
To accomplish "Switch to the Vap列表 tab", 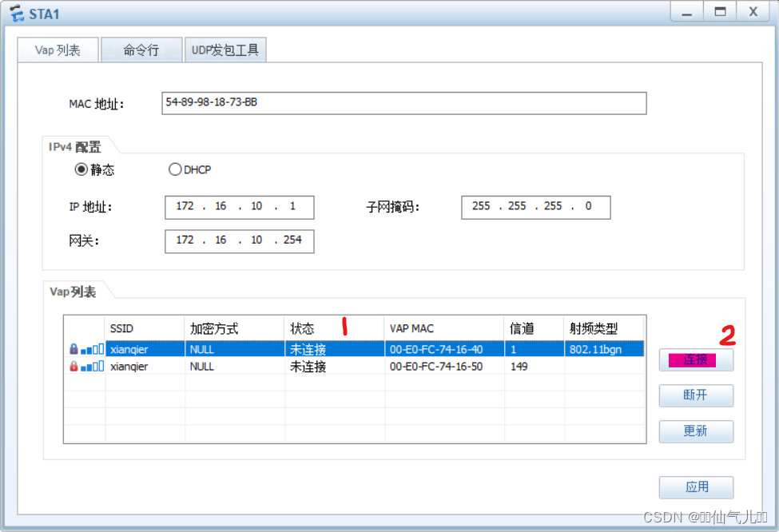I will point(57,49).
